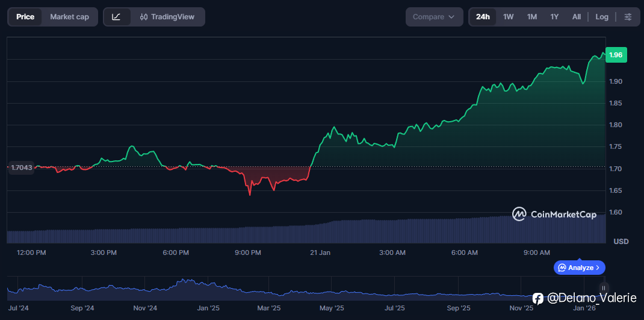Select the 24h time range
Screen dimensions: 644x320
pos(483,17)
